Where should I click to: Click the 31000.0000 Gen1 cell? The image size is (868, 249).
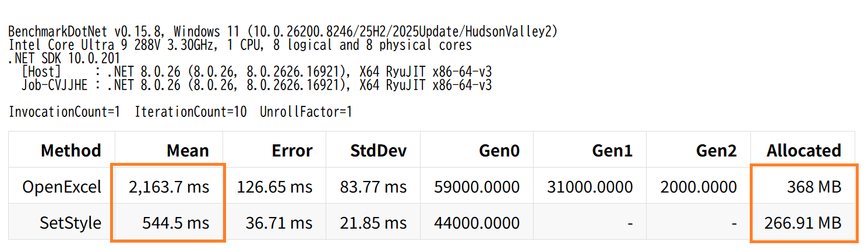coord(590,187)
